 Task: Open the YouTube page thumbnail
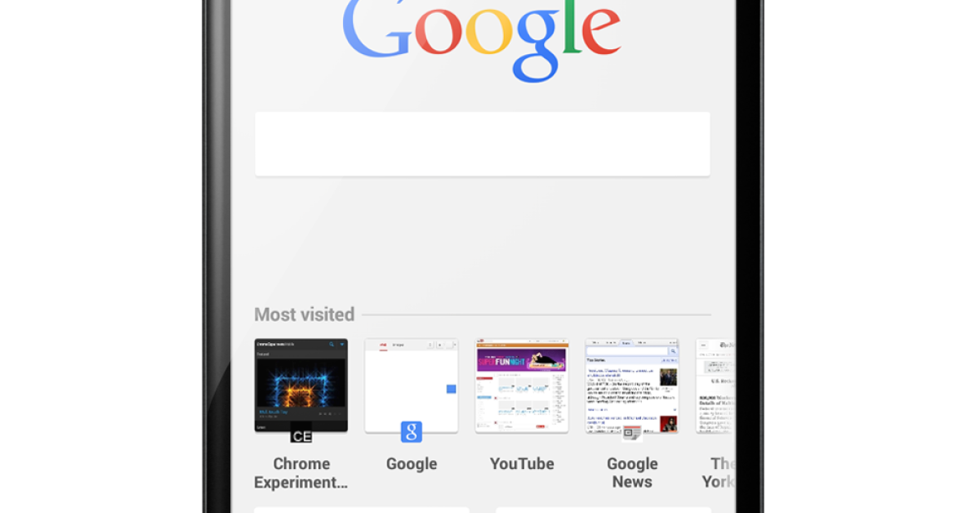click(x=522, y=386)
